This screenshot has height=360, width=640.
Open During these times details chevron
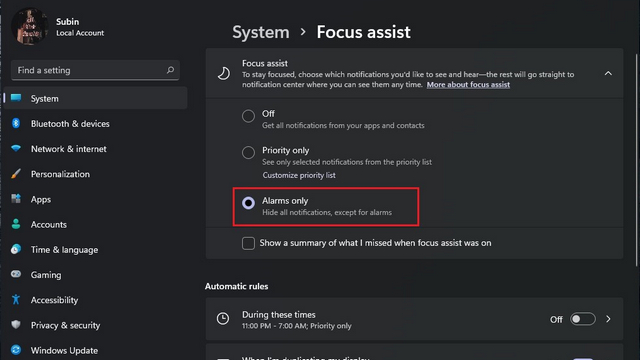click(608, 319)
